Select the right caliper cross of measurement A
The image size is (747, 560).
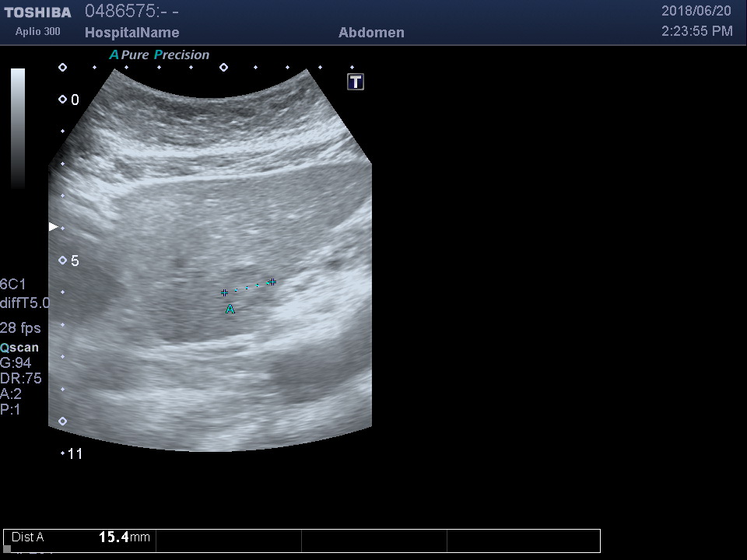click(272, 282)
